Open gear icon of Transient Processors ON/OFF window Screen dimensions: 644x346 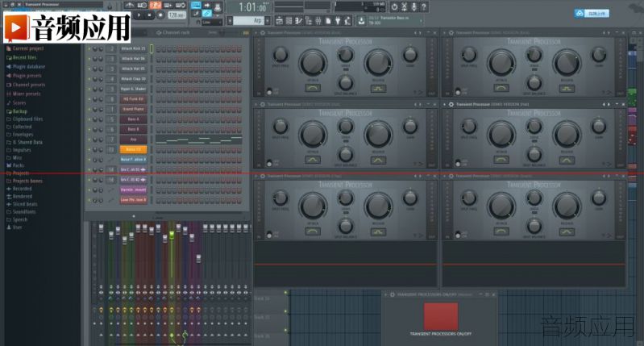point(393,294)
